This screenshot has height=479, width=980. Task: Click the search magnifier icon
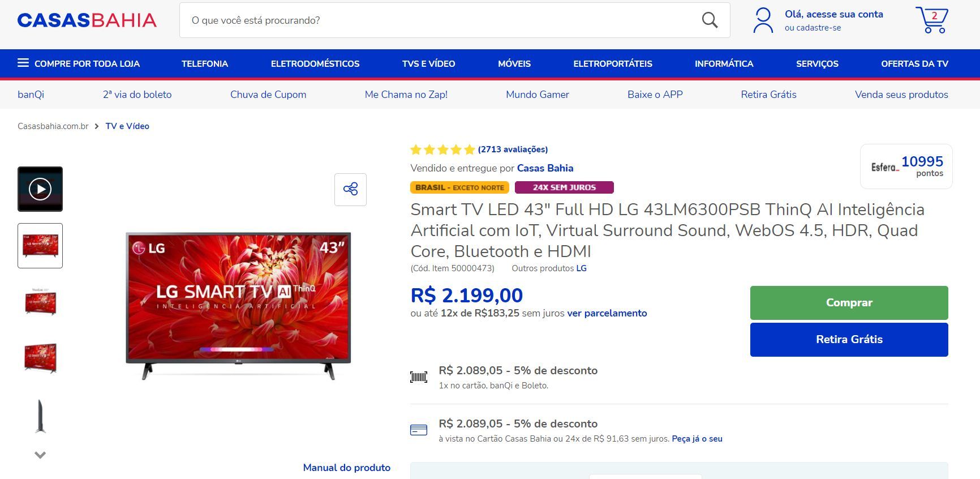(710, 20)
